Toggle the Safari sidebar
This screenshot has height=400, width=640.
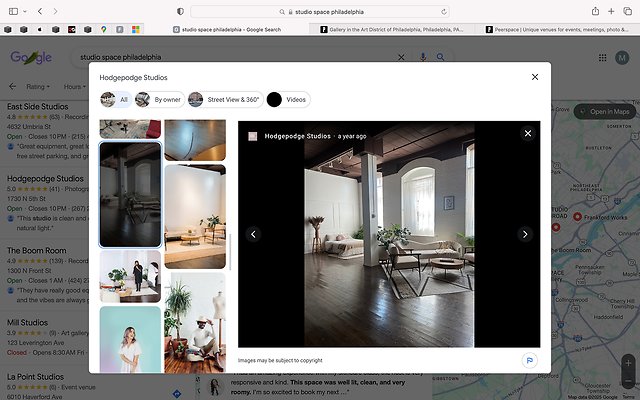[13, 11]
